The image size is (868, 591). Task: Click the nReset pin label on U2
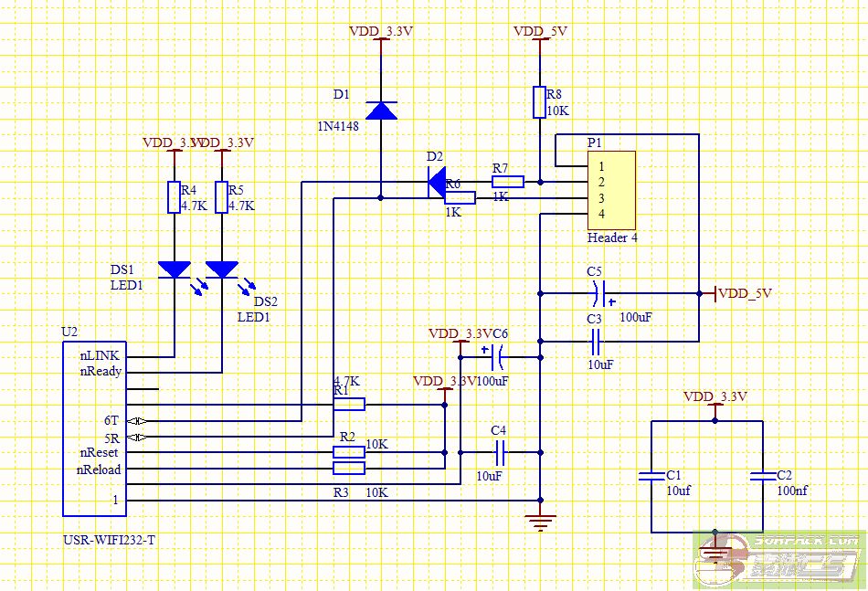coord(99,452)
